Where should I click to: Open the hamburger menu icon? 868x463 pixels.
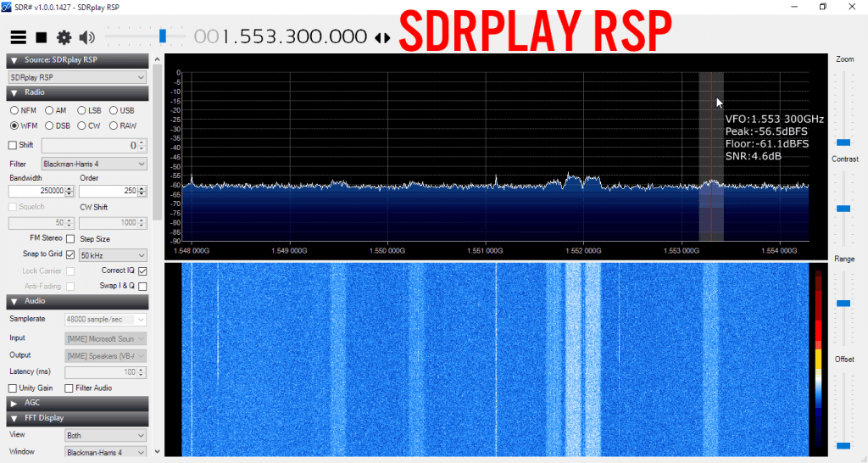pyautogui.click(x=18, y=37)
